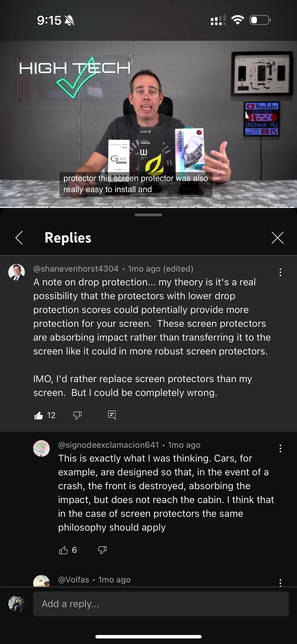This screenshot has height=644, width=297.
Task: Tap the Add a reply text field
Action: point(161,604)
